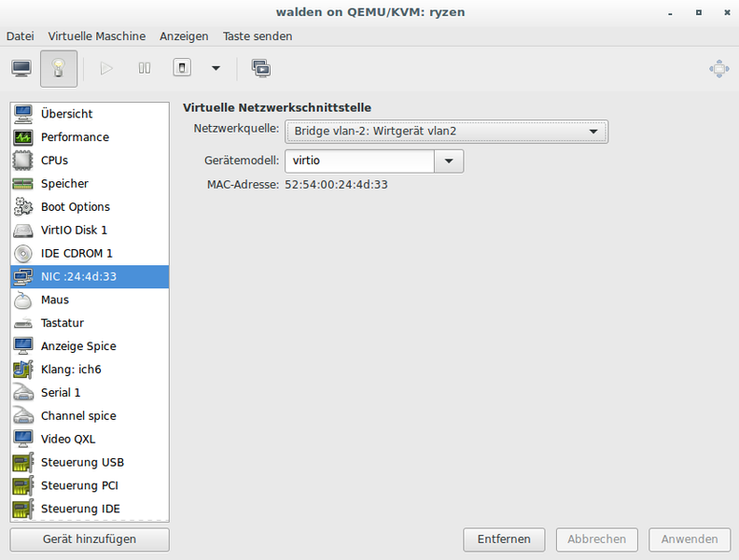The image size is (739, 560).
Task: Toggle the hardware details lightbulb view
Action: pyautogui.click(x=58, y=68)
